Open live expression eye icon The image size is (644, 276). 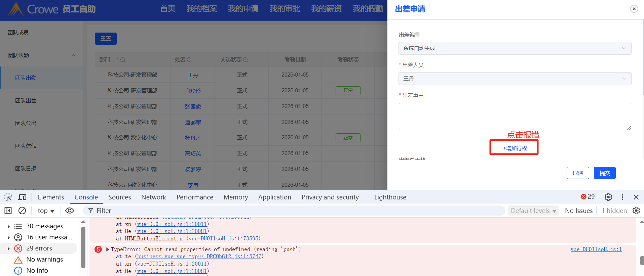click(70, 211)
